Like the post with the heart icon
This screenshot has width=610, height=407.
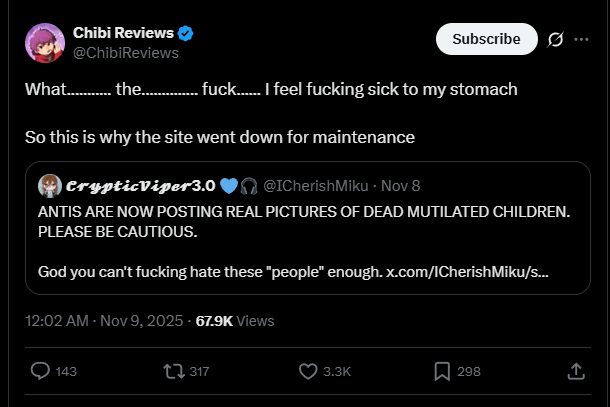(309, 371)
